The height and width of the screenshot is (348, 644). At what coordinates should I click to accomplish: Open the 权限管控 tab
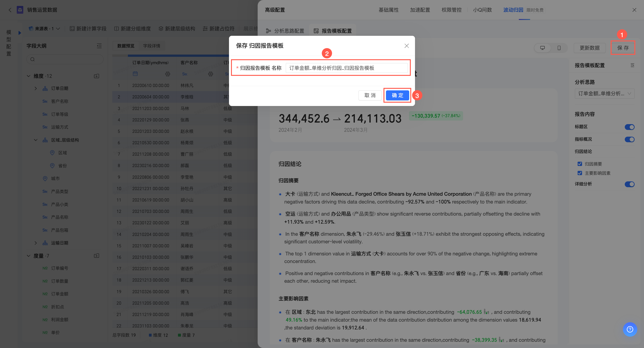451,10
